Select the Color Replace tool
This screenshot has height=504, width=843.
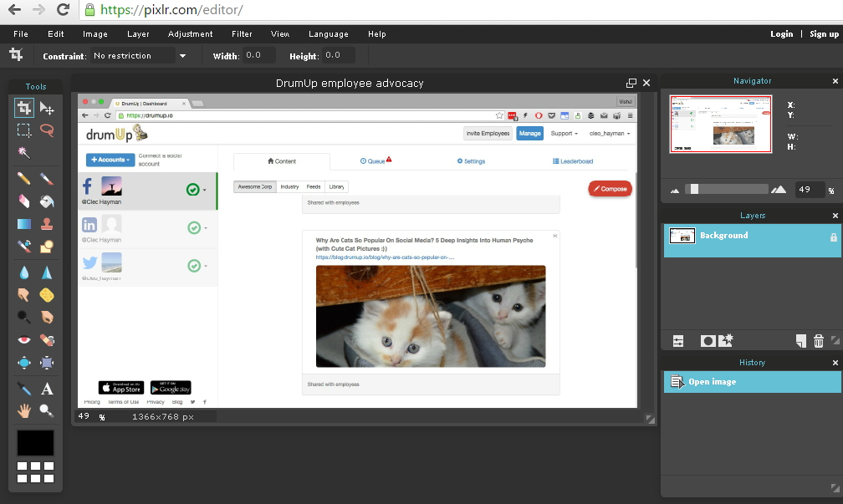(x=23, y=246)
